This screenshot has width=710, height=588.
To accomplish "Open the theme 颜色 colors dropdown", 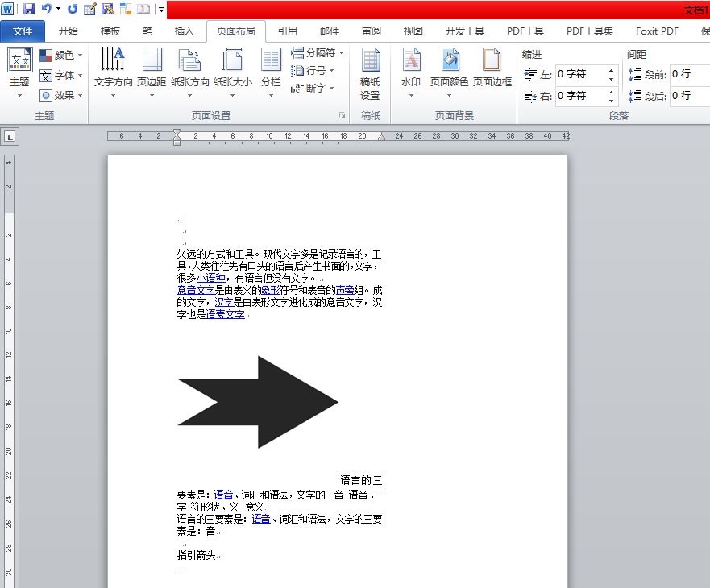I will (x=61, y=54).
